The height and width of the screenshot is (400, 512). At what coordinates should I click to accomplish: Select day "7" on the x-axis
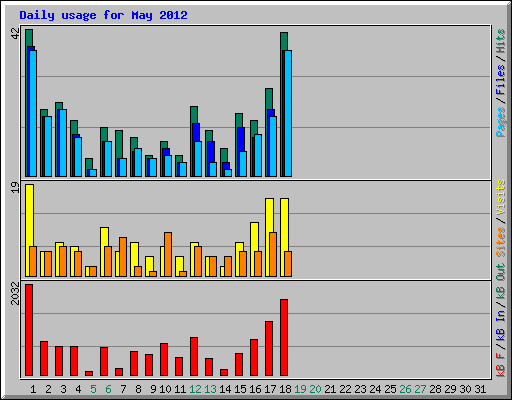point(123,389)
